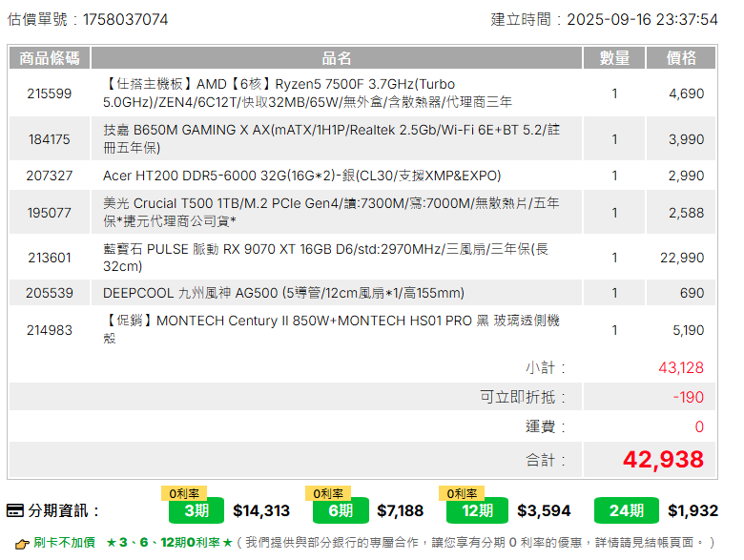The width and height of the screenshot is (744, 560).
Task: Click the 估價單號 1758037074 text
Action: (x=88, y=19)
